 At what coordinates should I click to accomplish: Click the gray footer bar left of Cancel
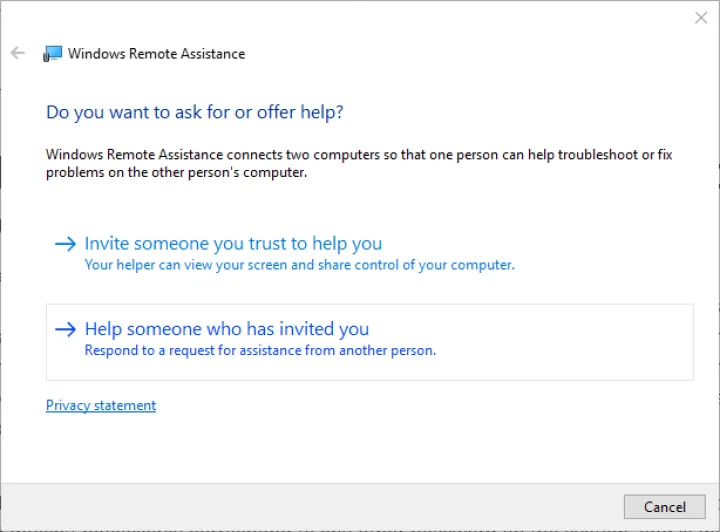(x=300, y=507)
